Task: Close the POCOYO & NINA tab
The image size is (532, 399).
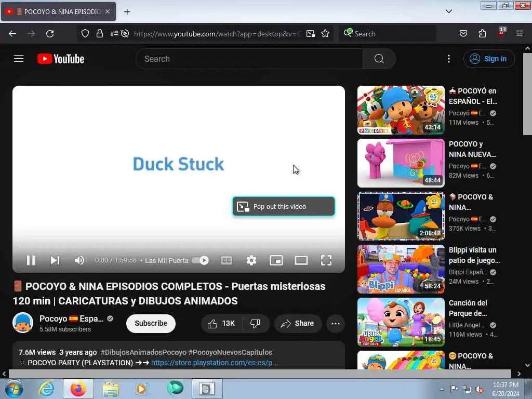Action: tap(108, 11)
